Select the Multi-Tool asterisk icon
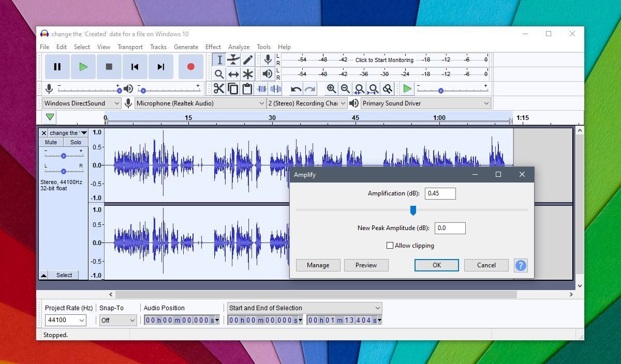This screenshot has height=364, width=621. (x=248, y=74)
